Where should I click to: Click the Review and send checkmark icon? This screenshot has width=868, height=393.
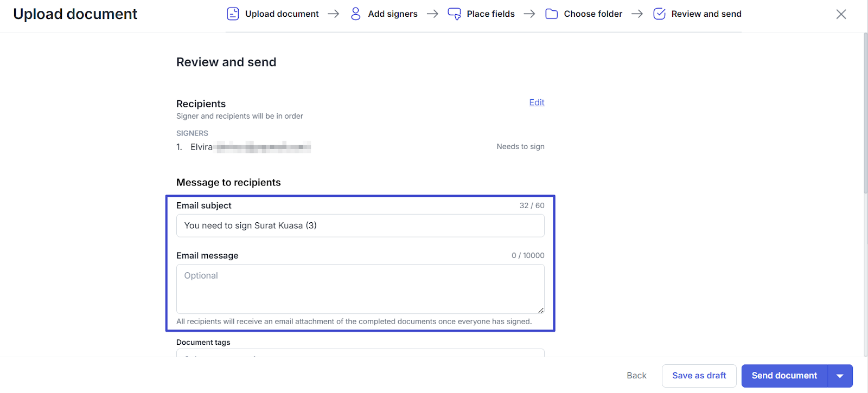(659, 14)
